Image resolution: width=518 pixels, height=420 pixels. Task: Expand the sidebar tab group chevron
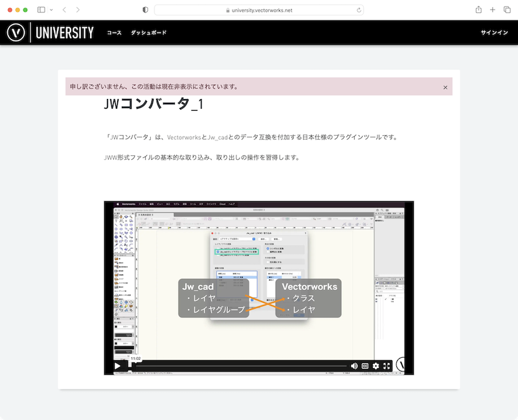[x=51, y=10]
